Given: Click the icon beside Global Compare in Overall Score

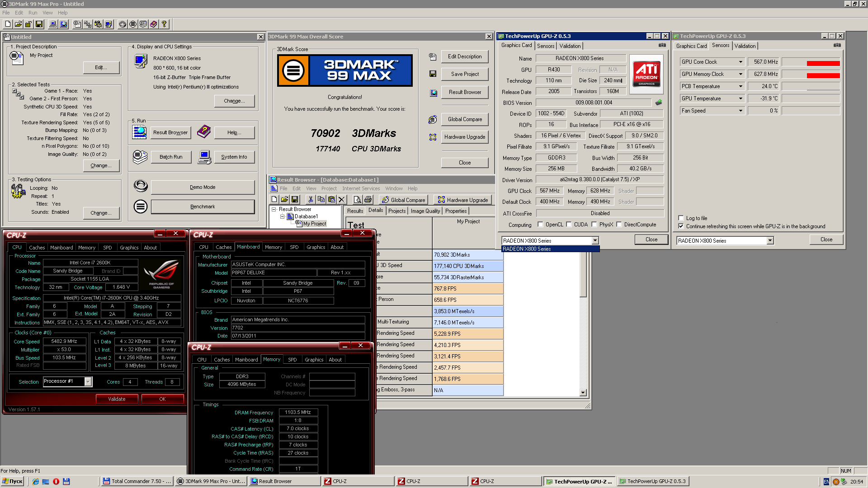Looking at the screenshot, I should click(x=433, y=119).
